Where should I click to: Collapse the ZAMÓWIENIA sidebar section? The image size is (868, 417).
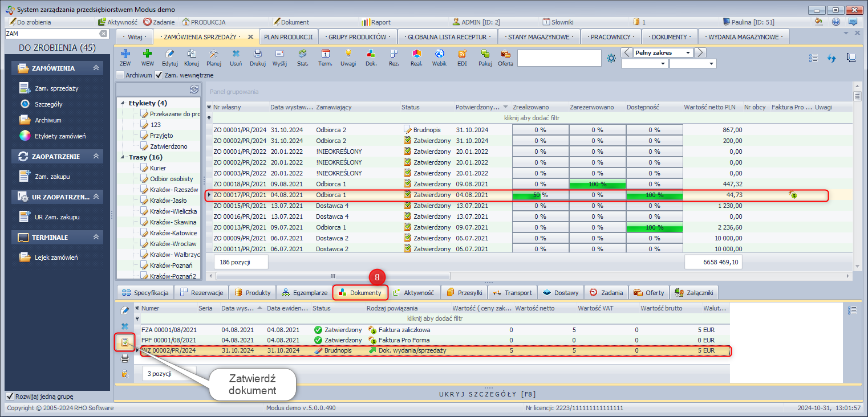pyautogui.click(x=96, y=68)
